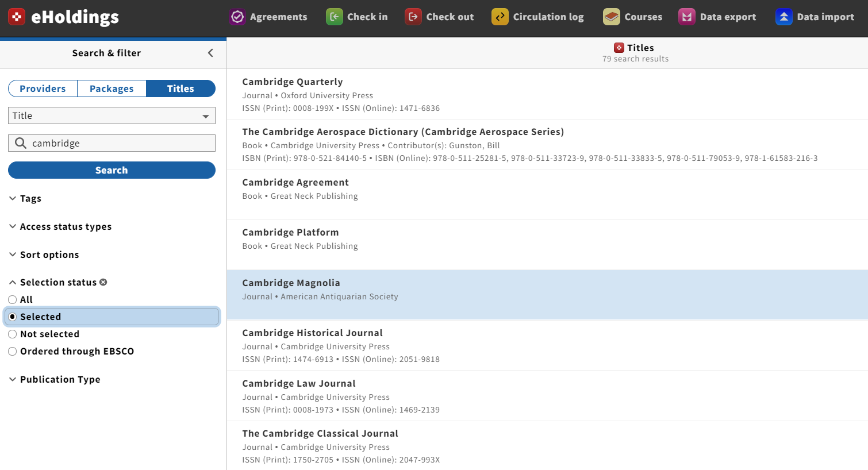868x470 pixels.
Task: Switch to the Providers tab
Action: coord(43,88)
